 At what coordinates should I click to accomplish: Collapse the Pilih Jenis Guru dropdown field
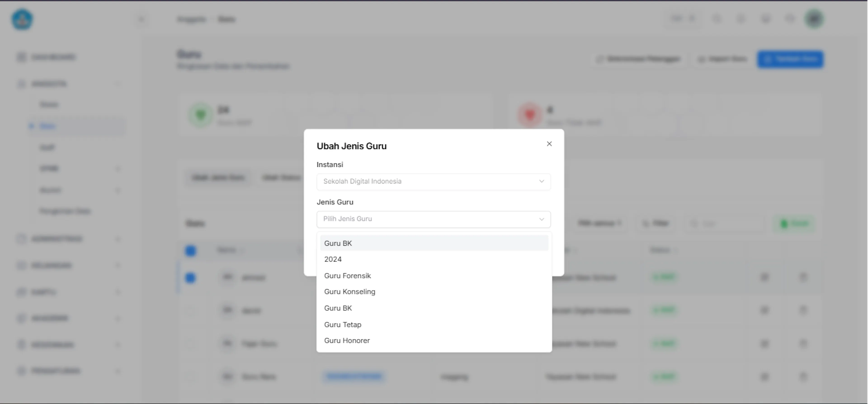click(434, 219)
